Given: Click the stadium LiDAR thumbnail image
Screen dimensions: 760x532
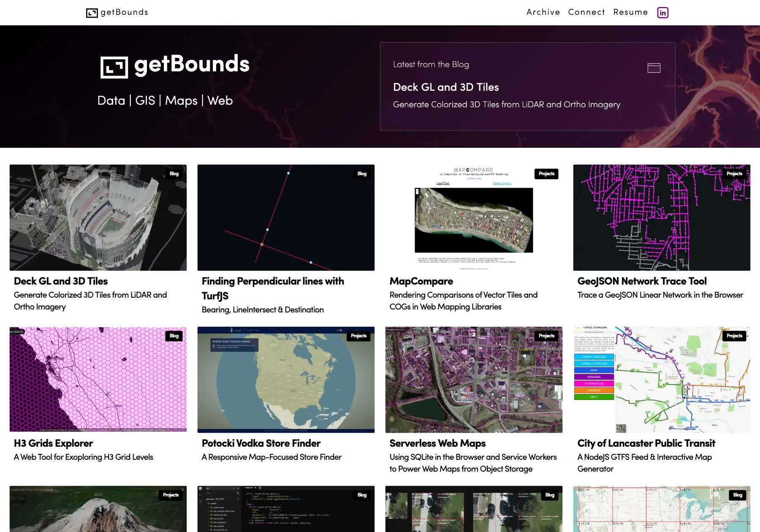Looking at the screenshot, I should [x=98, y=217].
